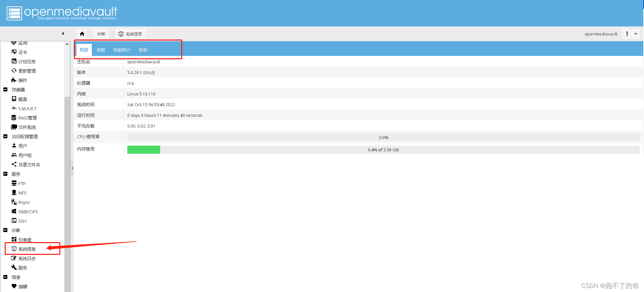The width and height of the screenshot is (644, 292).
Task: Click the 证书 certificate icon in sidebar
Action: click(x=14, y=52)
